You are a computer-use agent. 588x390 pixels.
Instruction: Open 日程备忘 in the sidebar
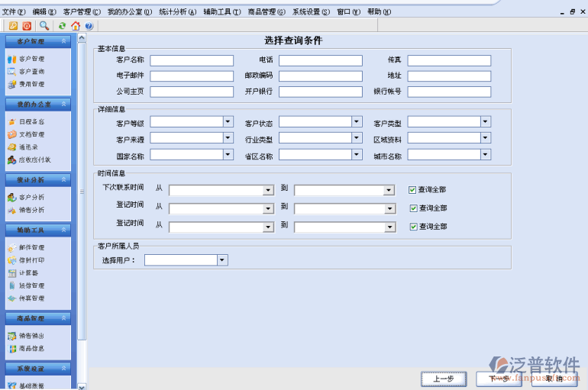tap(26, 121)
